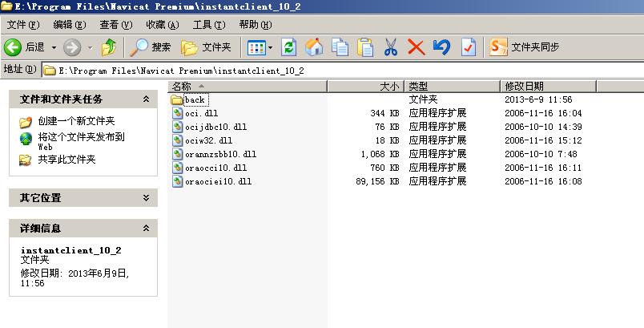Viewport: 644px width, 328px height.
Task: Open the Forward button history dropdown
Action: pos(90,47)
